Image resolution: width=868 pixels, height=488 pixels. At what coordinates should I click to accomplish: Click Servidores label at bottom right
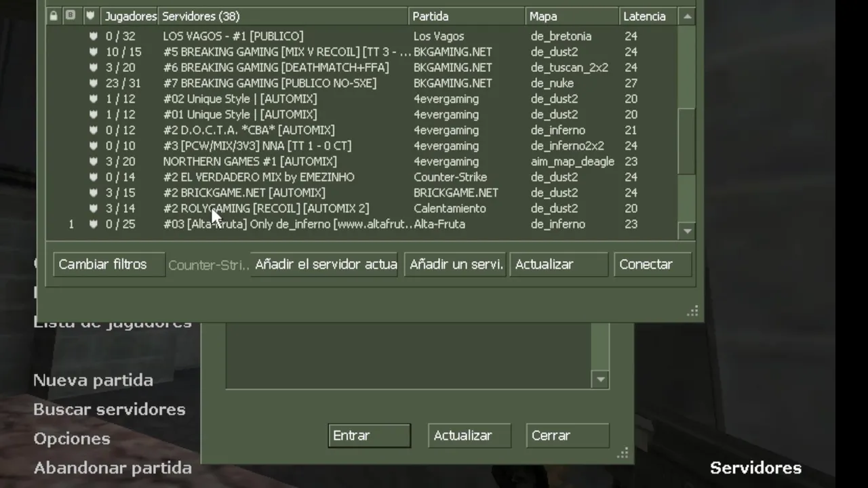point(755,468)
